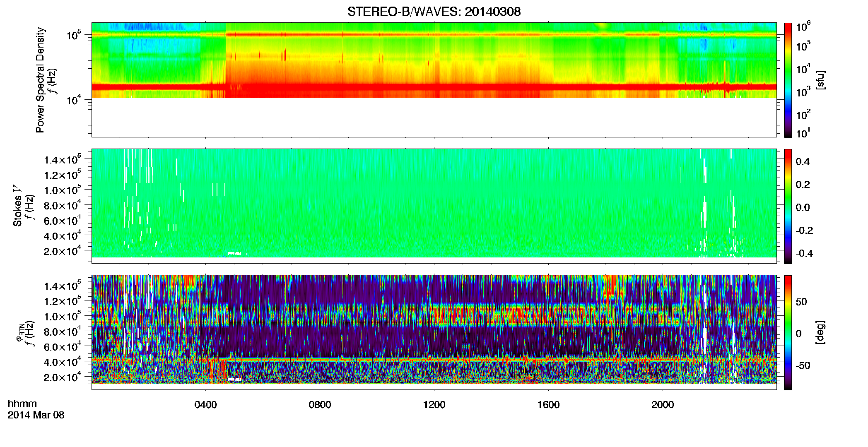Click the 1.4×10⁵ label in Stokes panel
The image size is (868, 447).
62,159
